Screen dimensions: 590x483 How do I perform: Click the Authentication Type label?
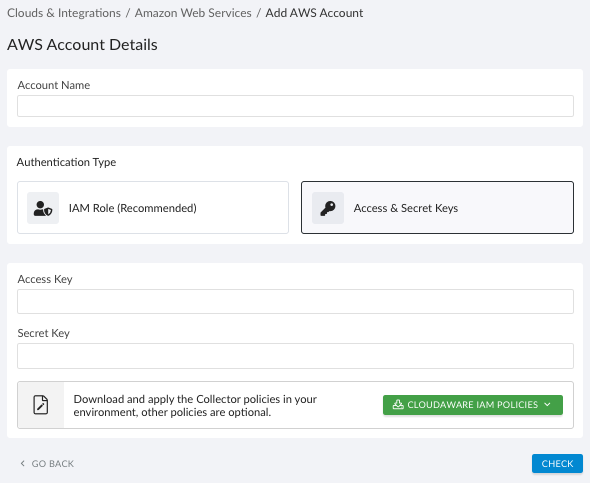(66, 162)
